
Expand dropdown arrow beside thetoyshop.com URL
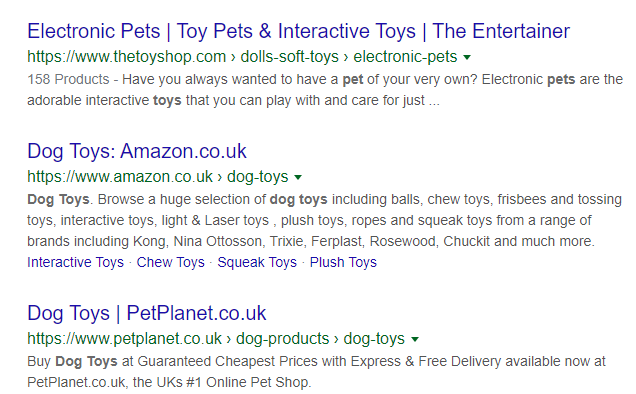tap(467, 57)
